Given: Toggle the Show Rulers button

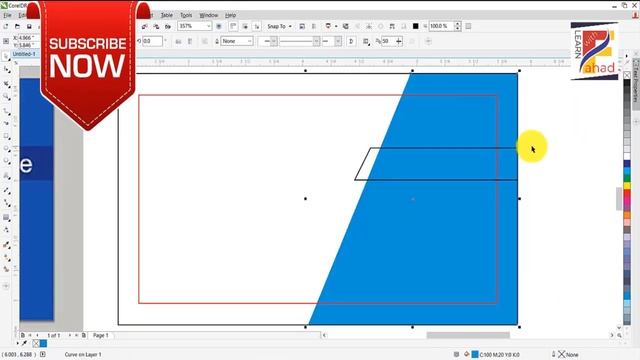Looking at the screenshot, I should click(x=233, y=26).
